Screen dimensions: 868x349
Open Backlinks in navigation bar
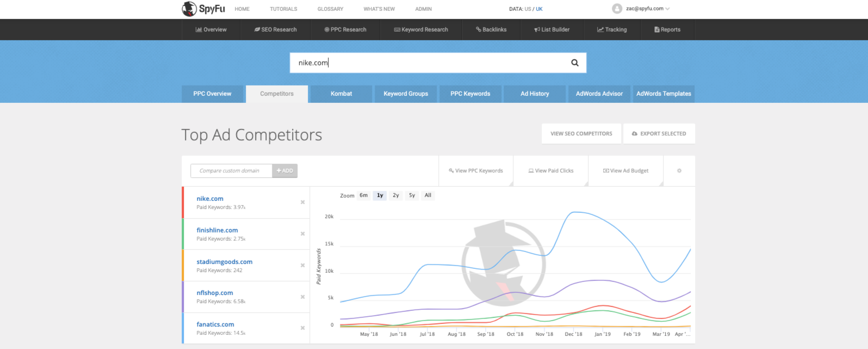click(x=491, y=29)
